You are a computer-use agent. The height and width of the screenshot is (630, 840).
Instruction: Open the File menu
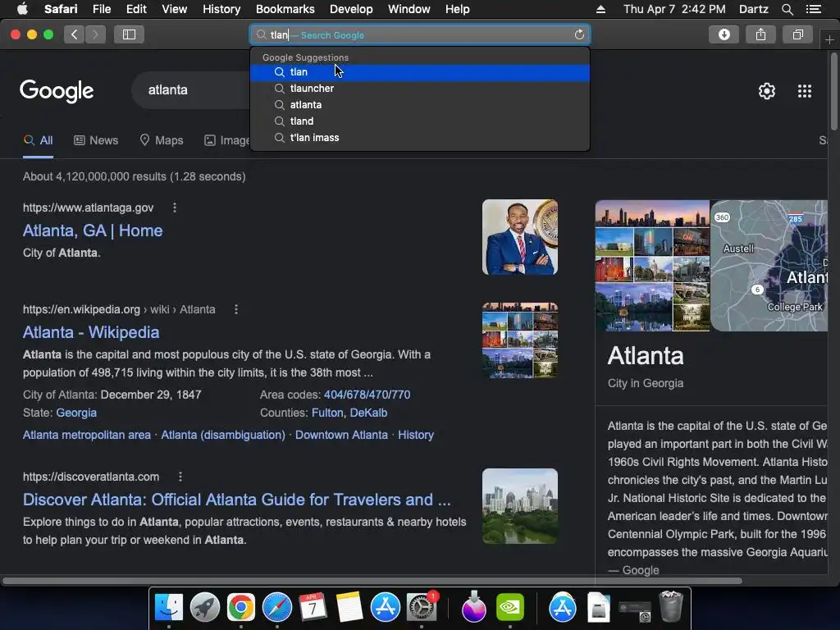(x=101, y=9)
